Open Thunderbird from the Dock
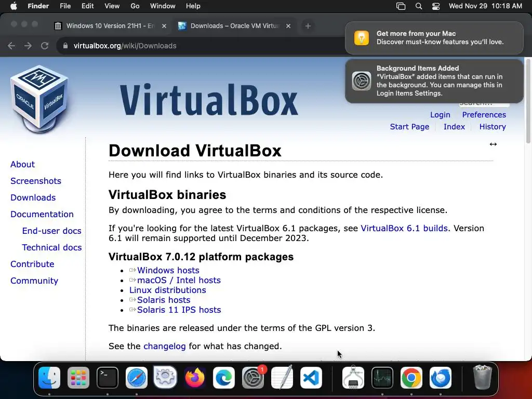 tap(441, 378)
